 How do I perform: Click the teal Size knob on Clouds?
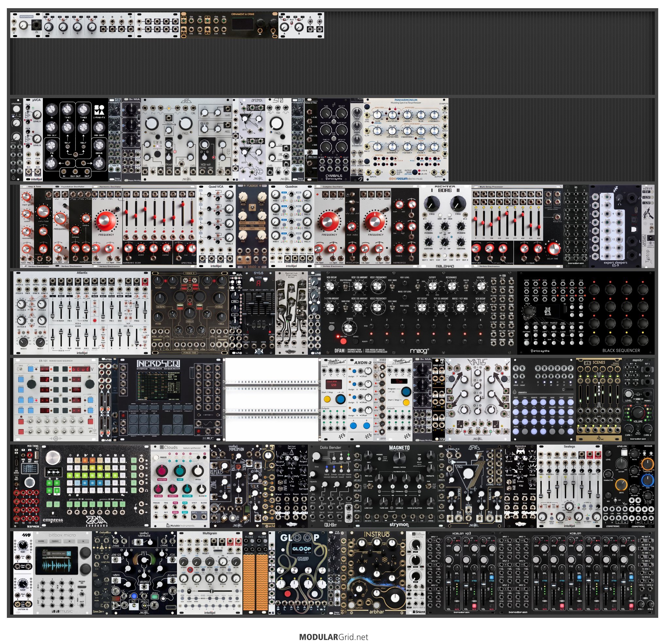180,471
